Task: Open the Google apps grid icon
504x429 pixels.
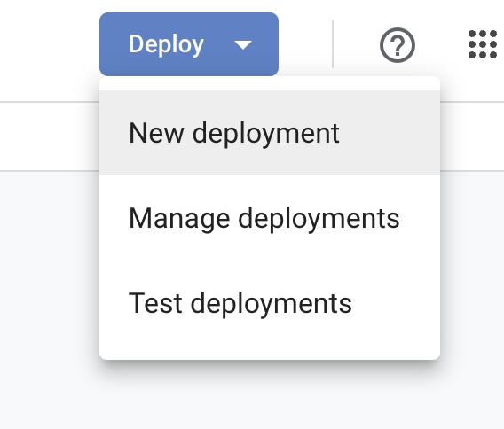Action: (x=483, y=44)
